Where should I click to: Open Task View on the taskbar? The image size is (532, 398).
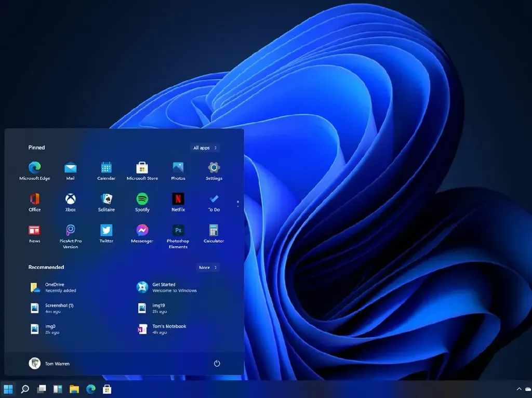[x=42, y=389]
